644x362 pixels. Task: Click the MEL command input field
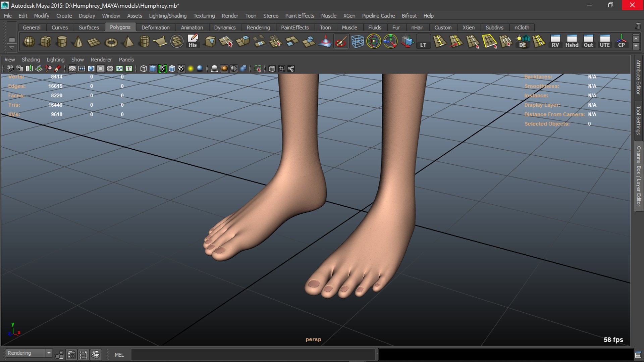click(253, 355)
